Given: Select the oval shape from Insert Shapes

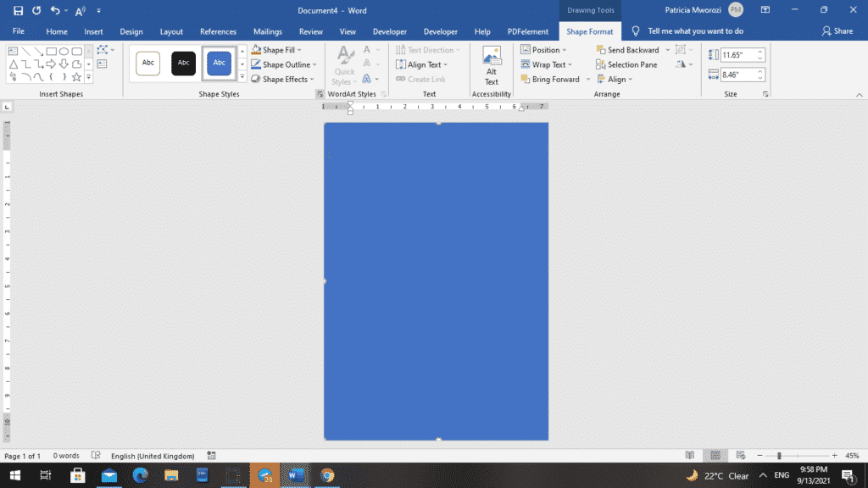Looking at the screenshot, I should coord(65,50).
